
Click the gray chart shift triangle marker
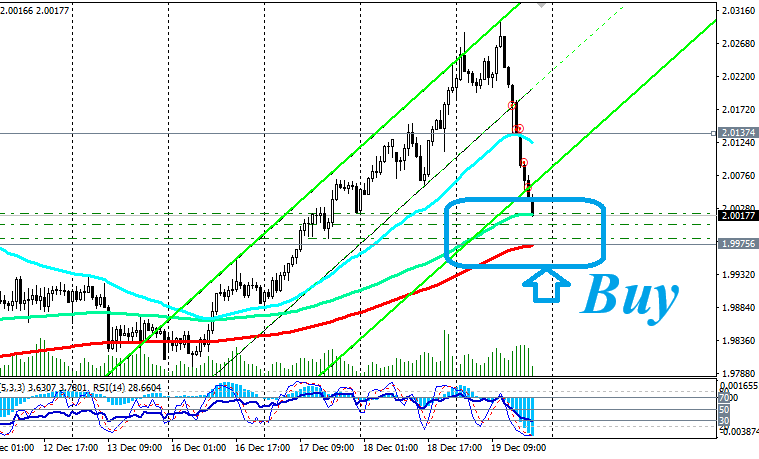[541, 5]
